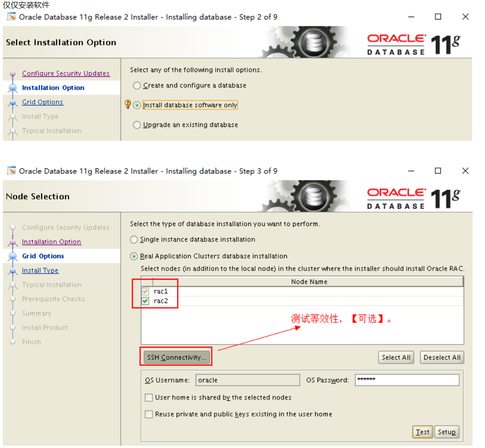This screenshot has height=448, width=485.
Task: Choose Real Application Clusters database installation
Action: pyautogui.click(x=134, y=256)
